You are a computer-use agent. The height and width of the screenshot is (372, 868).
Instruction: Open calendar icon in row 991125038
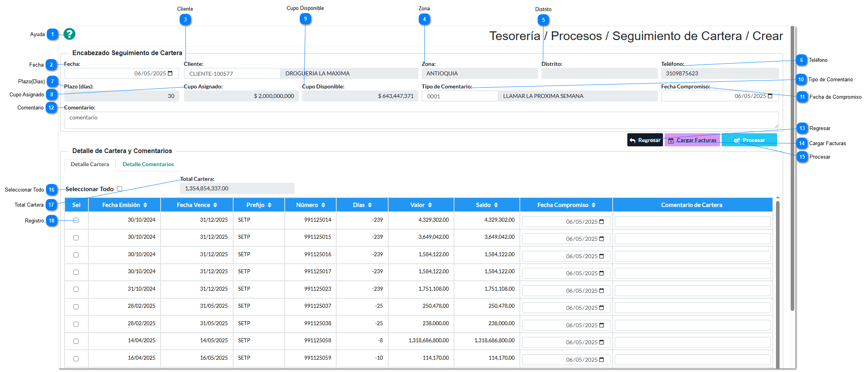pyautogui.click(x=602, y=325)
